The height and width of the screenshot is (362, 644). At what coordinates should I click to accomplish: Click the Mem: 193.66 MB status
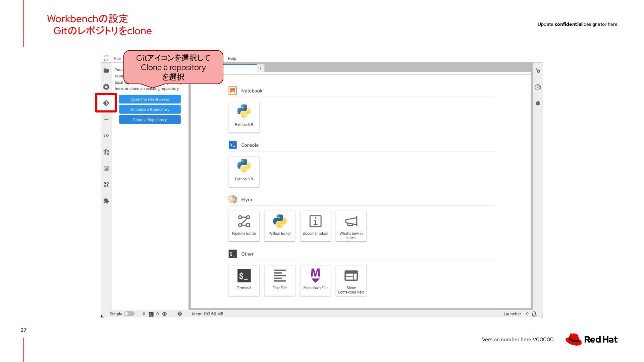[x=208, y=314]
